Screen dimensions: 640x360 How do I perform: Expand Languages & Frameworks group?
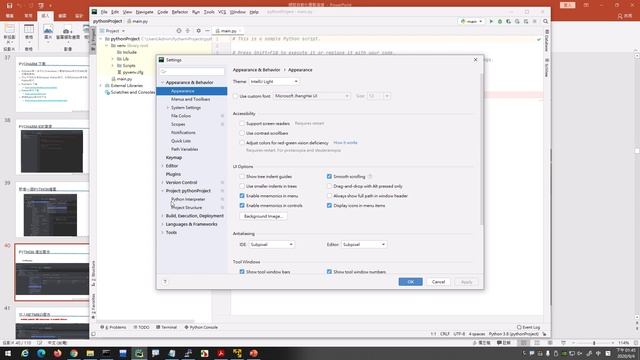tap(162, 224)
